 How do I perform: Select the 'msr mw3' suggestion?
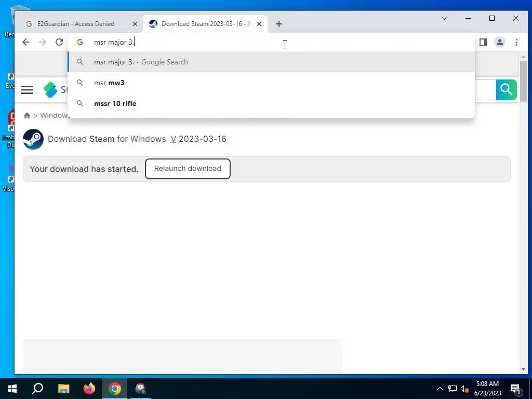(271, 83)
